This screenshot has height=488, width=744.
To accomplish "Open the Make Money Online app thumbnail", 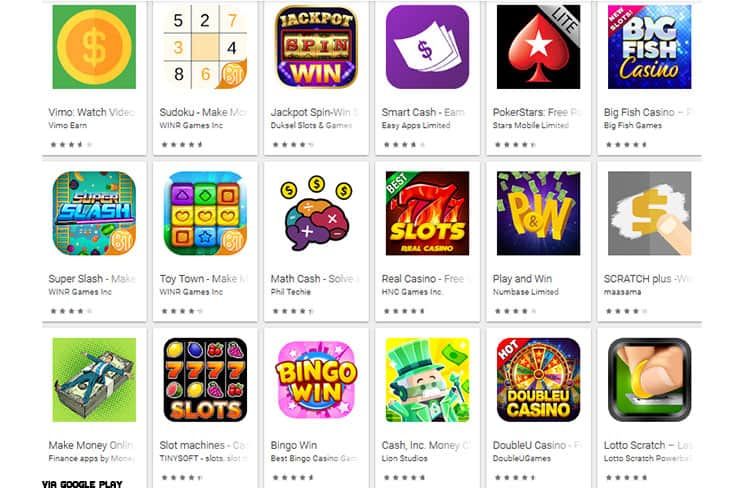I will tap(94, 380).
